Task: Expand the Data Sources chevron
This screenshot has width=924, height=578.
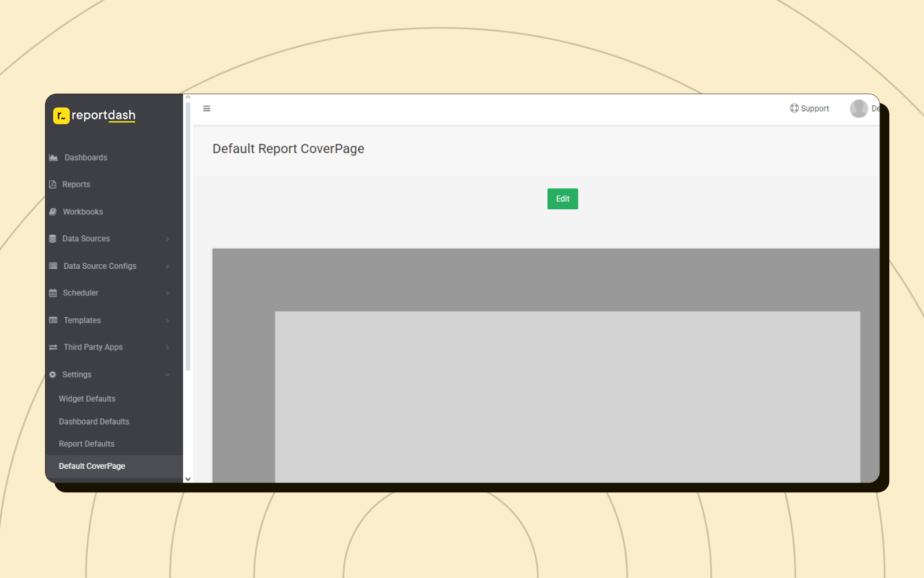Action: pyautogui.click(x=167, y=239)
